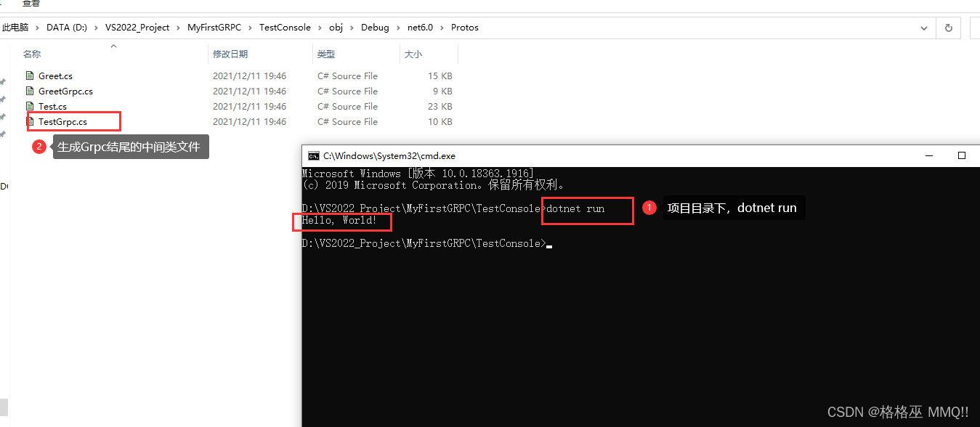
Task: Click the C# Source File type of Test.cs
Action: [347, 106]
